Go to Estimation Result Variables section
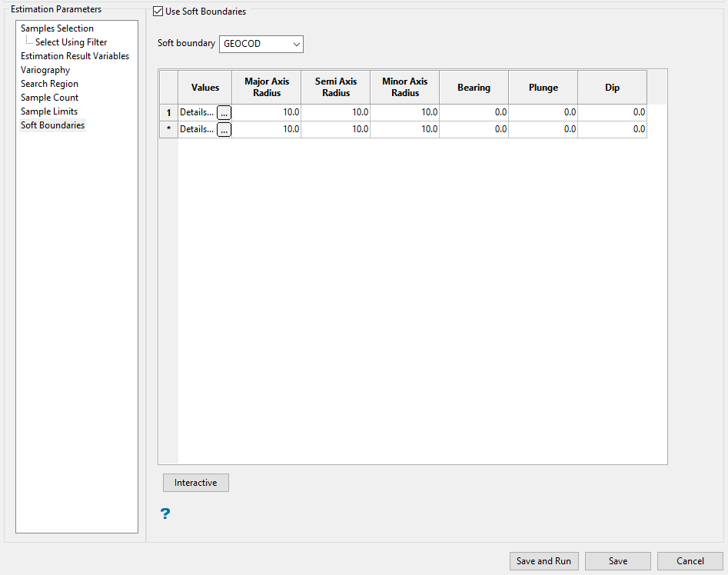This screenshot has height=575, width=728. click(x=75, y=56)
